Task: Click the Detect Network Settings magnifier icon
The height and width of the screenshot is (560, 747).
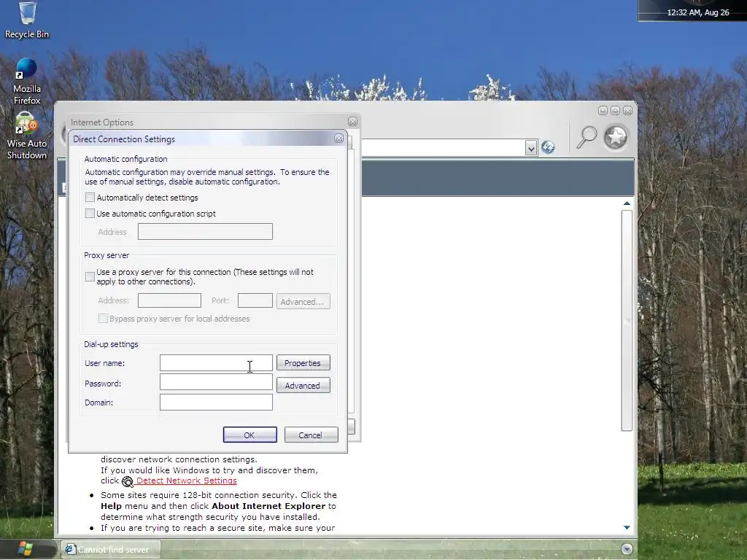Action: (x=127, y=481)
